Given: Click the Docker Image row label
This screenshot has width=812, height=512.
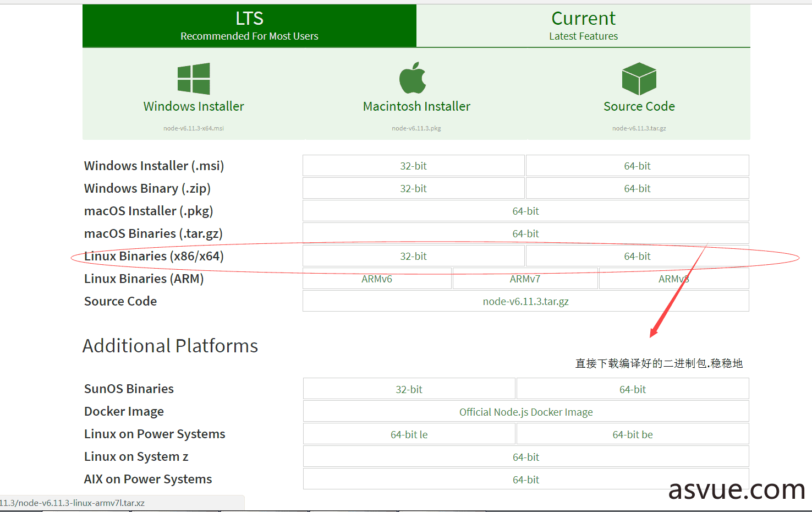Looking at the screenshot, I should [x=124, y=411].
